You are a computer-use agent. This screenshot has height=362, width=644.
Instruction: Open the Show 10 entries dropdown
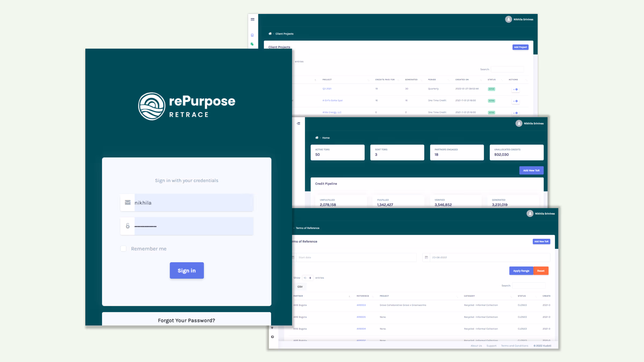(308, 278)
